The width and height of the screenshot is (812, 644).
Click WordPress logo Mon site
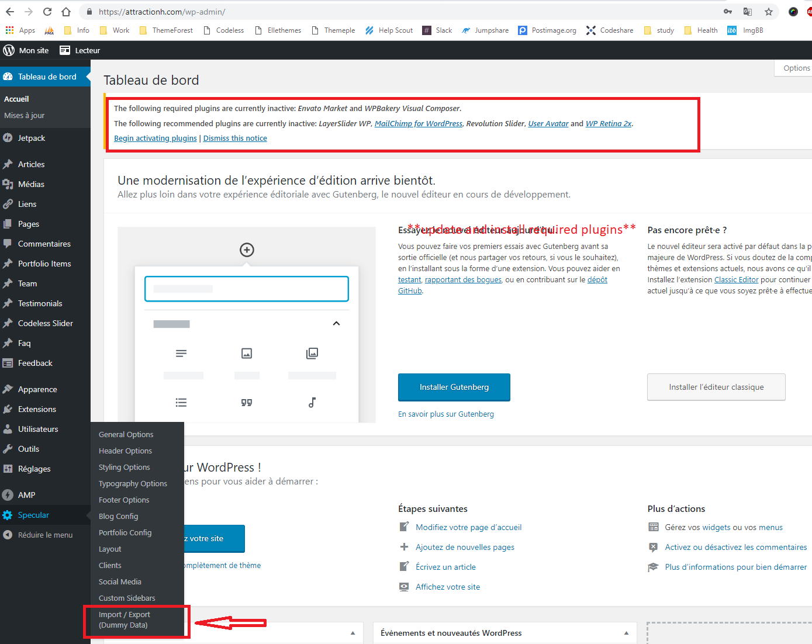click(x=26, y=50)
